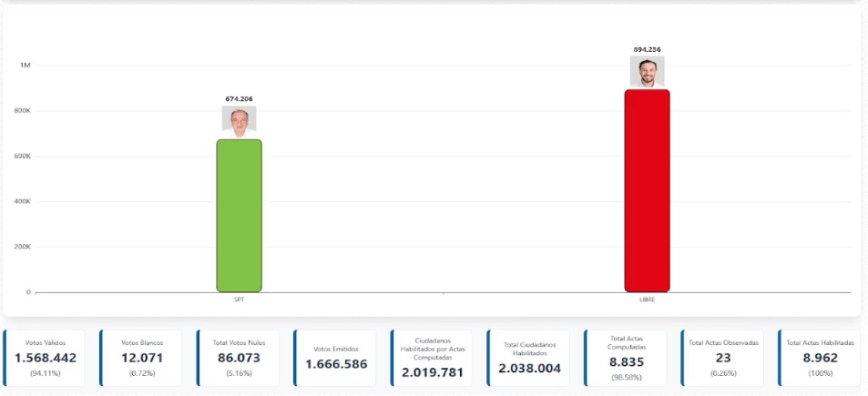The image size is (868, 396).
Task: Click the green bar in the chart
Action: coord(239,215)
